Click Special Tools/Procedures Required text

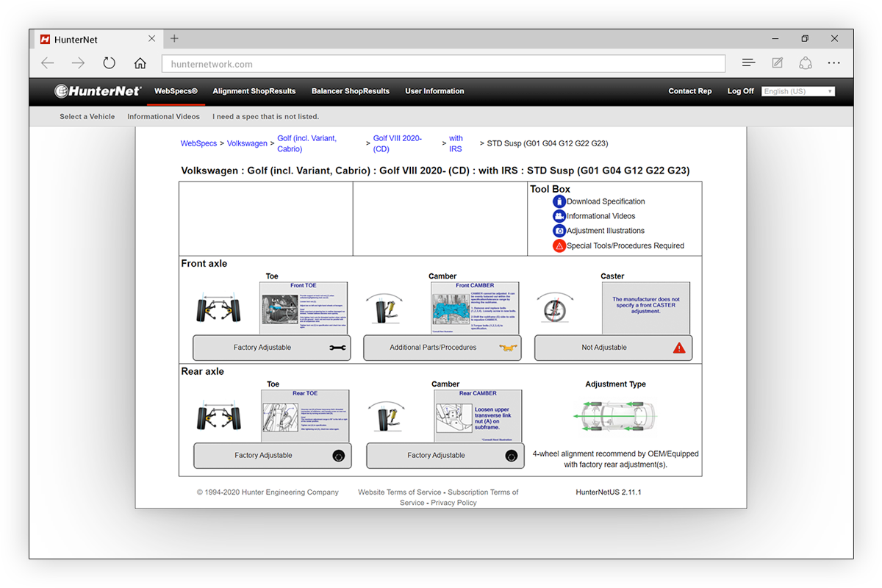click(x=625, y=246)
